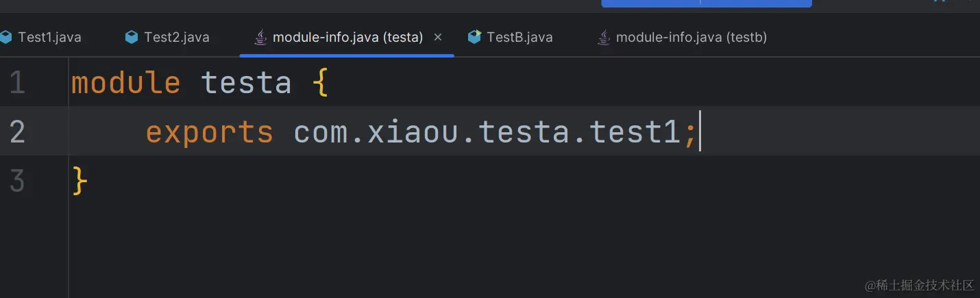Click the Java icon on module-info.java (testa) tab

coord(260,37)
